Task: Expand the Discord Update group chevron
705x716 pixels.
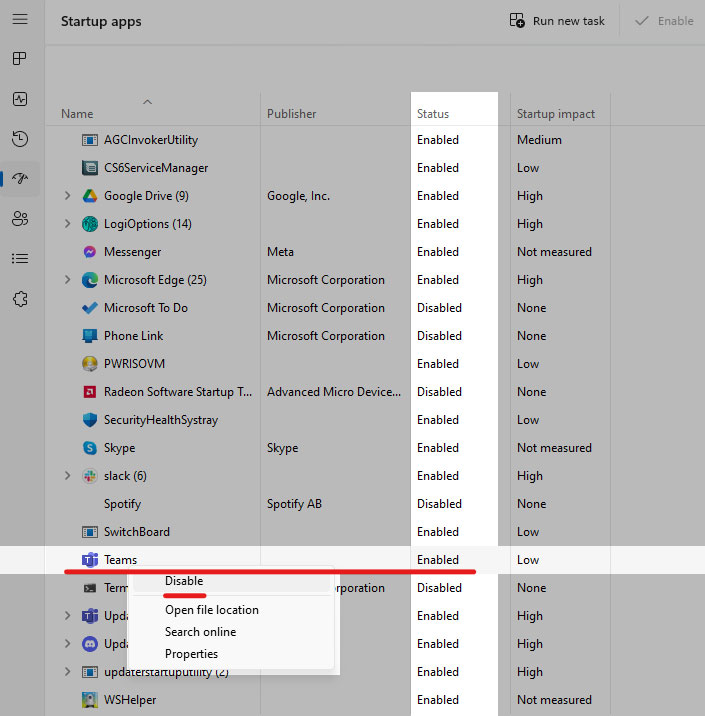Action: 68,644
